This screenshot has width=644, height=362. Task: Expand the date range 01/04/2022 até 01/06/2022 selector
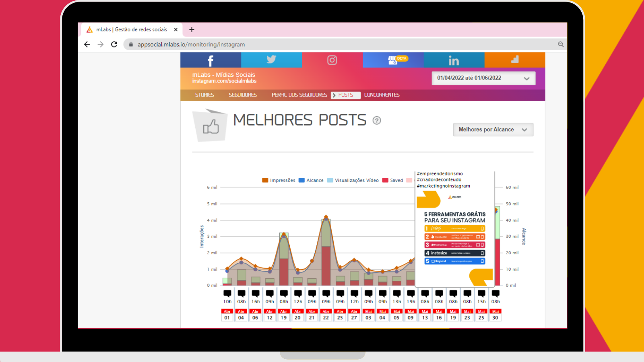(x=483, y=78)
